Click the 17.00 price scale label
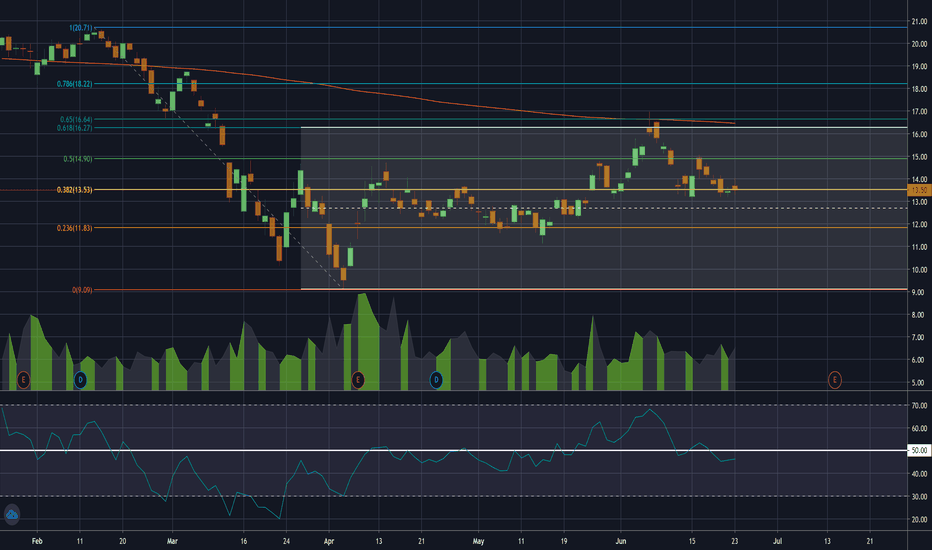Image resolution: width=932 pixels, height=550 pixels. (x=920, y=112)
